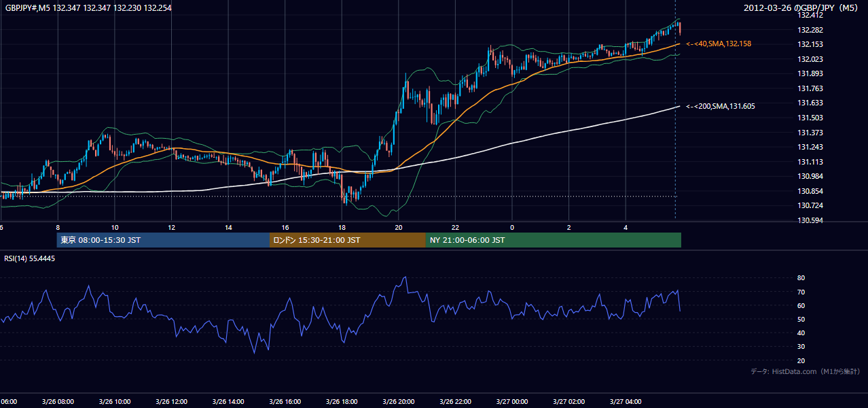The width and height of the screenshot is (868, 408).
Task: Click RSI scale level 60
Action: tap(801, 305)
